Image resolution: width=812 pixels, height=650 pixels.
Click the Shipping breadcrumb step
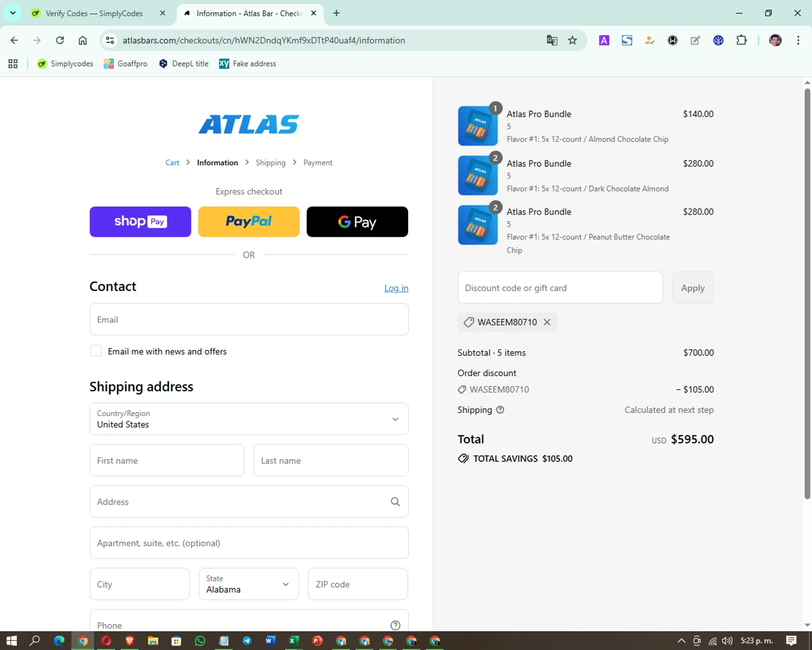pos(271,162)
